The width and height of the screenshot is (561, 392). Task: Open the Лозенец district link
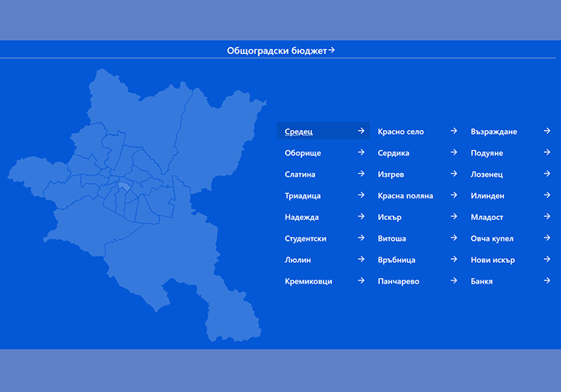click(487, 174)
